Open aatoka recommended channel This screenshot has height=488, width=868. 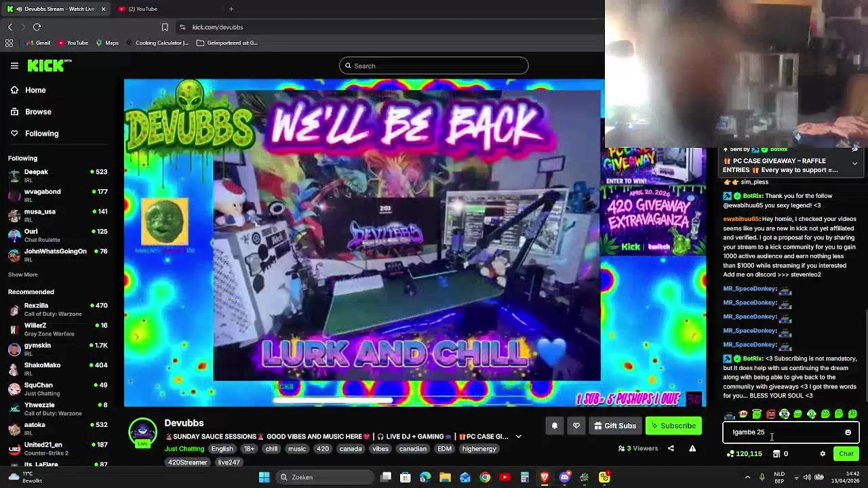click(x=58, y=428)
